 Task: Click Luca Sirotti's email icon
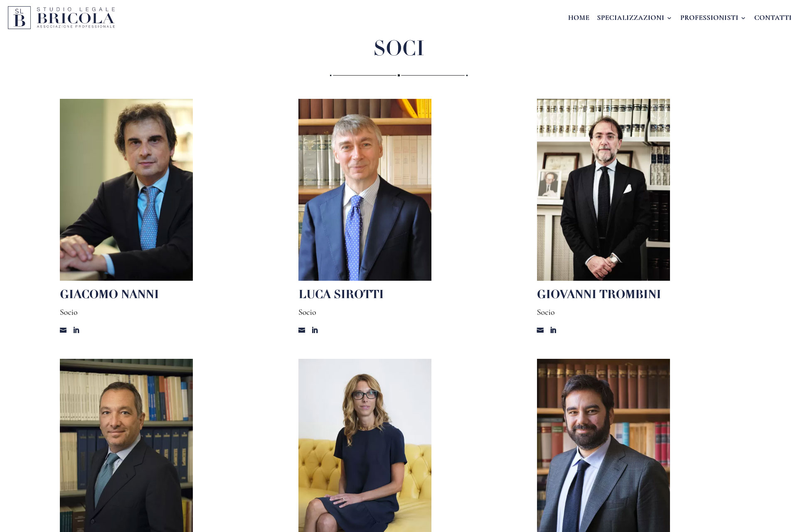(x=302, y=330)
